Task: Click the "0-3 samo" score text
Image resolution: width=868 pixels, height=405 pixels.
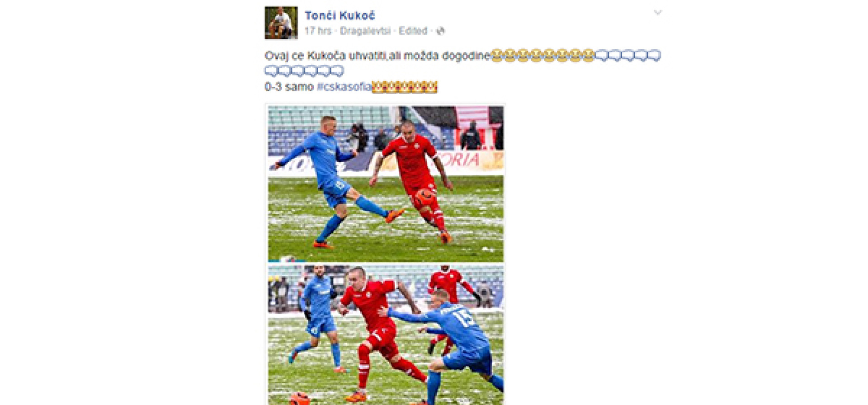Action: pos(289,86)
